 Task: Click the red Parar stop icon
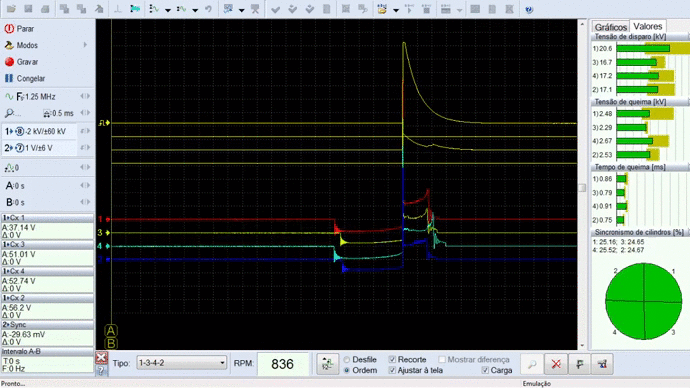[9, 29]
